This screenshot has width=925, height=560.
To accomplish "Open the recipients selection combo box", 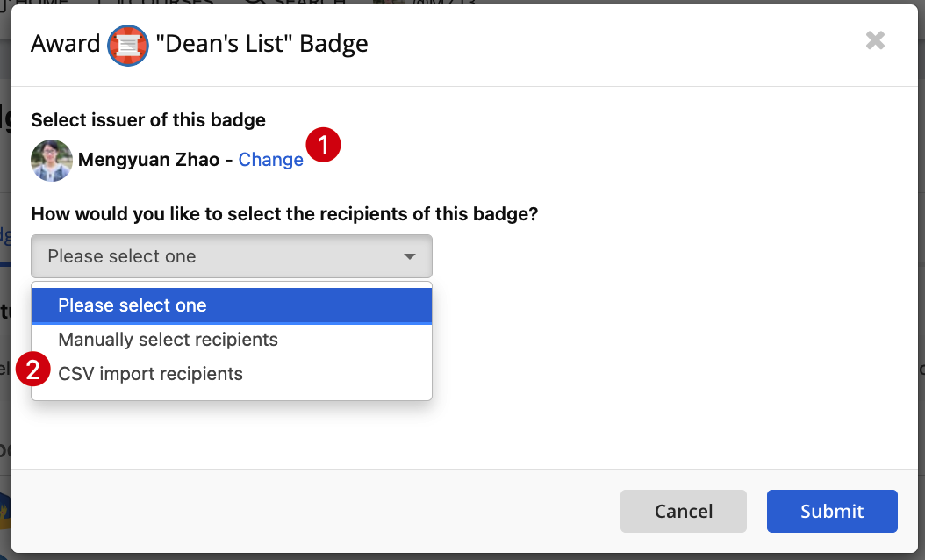I will [232, 256].
